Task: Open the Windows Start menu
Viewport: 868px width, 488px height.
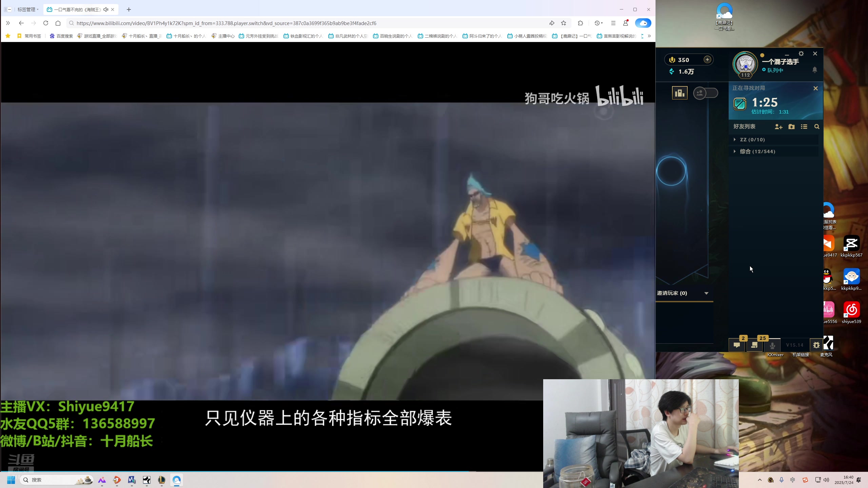Action: pos(11,480)
